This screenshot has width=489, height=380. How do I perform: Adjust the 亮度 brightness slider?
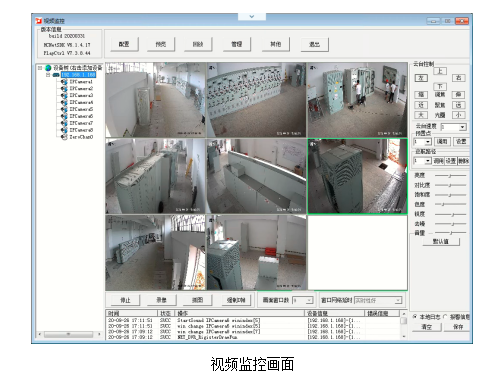[x=450, y=175]
